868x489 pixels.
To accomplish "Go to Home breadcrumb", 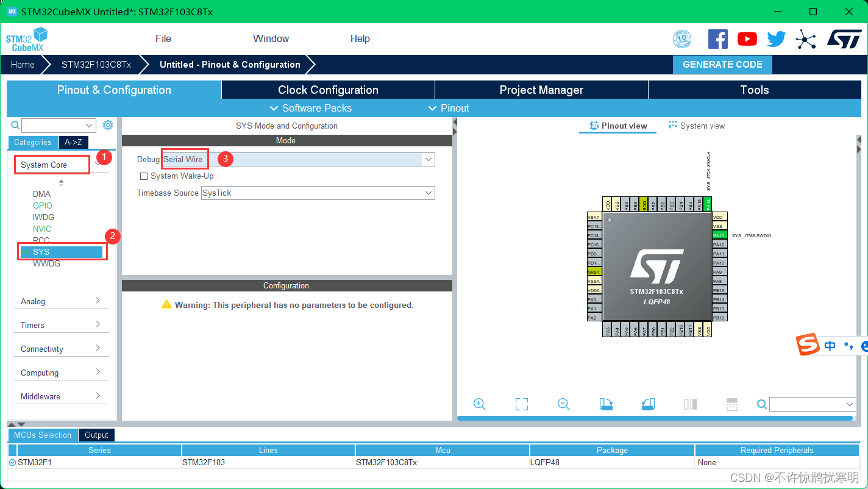I will [x=23, y=65].
